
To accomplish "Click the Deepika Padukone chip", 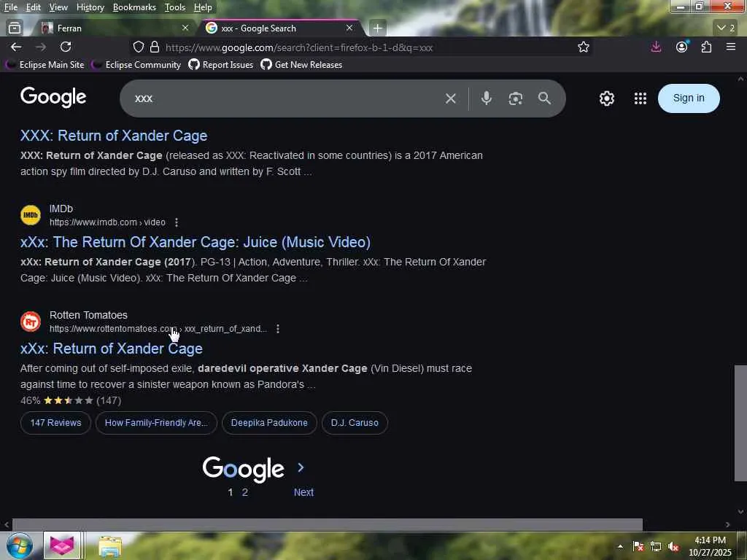I will point(269,423).
